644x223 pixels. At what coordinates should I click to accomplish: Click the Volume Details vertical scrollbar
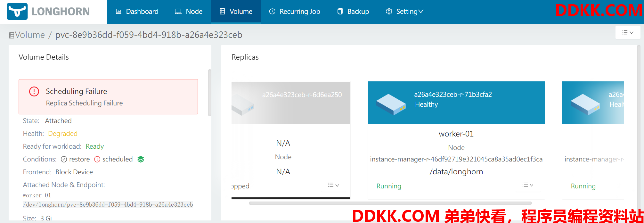(210, 93)
